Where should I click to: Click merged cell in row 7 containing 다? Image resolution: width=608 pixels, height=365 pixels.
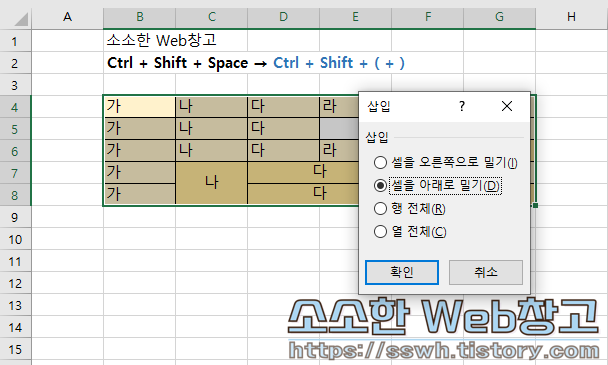(304, 173)
